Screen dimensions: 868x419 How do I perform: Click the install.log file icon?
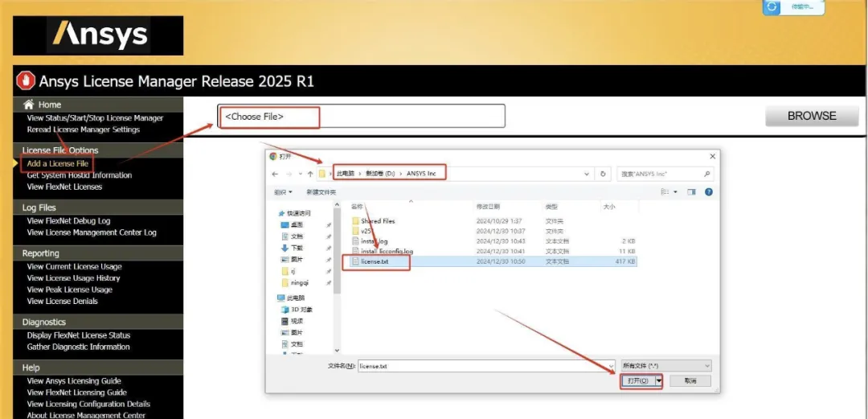(356, 241)
